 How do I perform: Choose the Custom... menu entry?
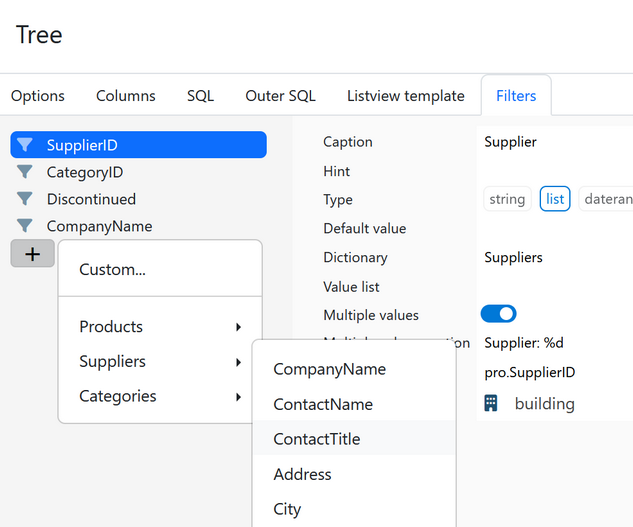click(160, 269)
